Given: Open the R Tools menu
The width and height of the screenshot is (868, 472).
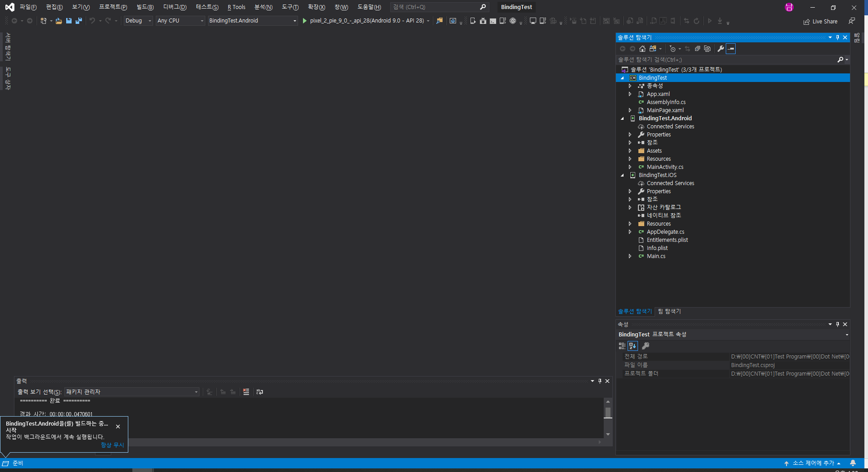Looking at the screenshot, I should tap(236, 7).
